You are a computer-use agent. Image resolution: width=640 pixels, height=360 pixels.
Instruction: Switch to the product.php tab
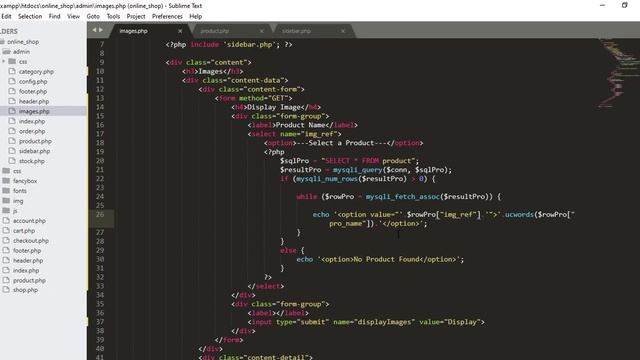pyautogui.click(x=215, y=31)
